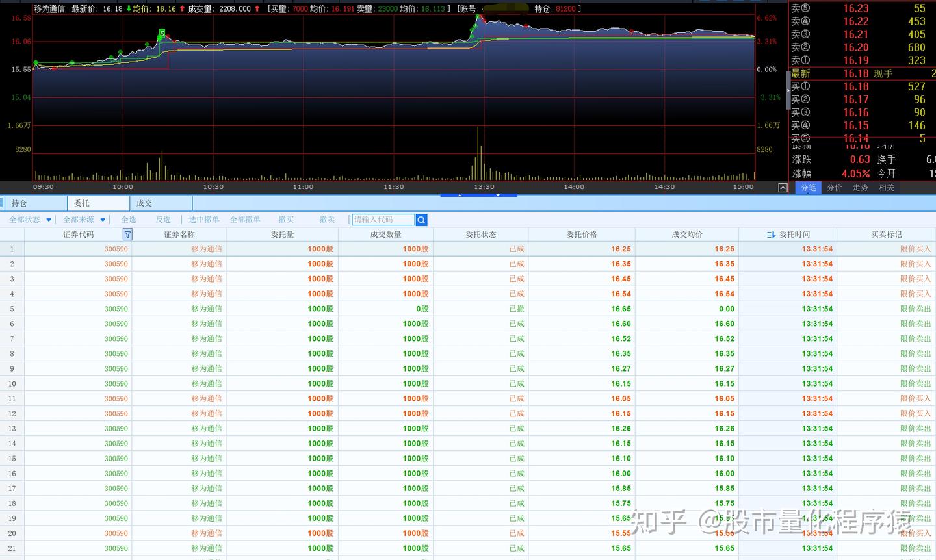The height and width of the screenshot is (560, 936).
Task: Click the 证券名称 column header
Action: (179, 235)
